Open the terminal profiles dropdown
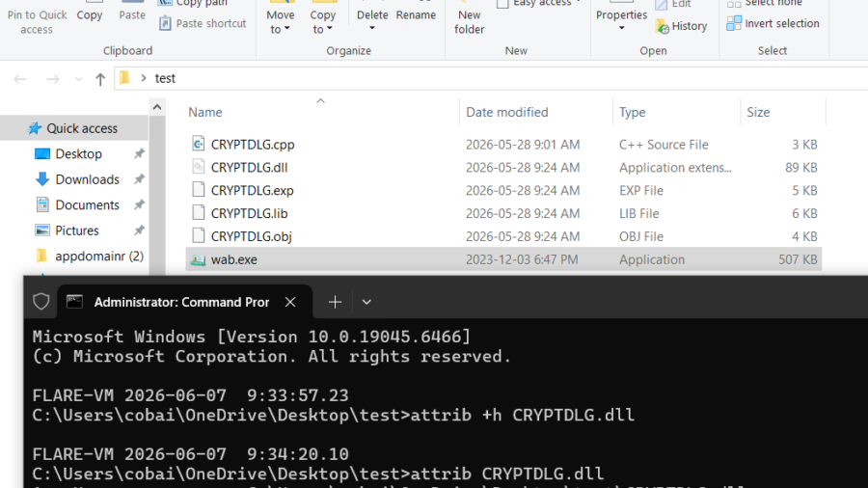This screenshot has width=868, height=488. (x=366, y=302)
